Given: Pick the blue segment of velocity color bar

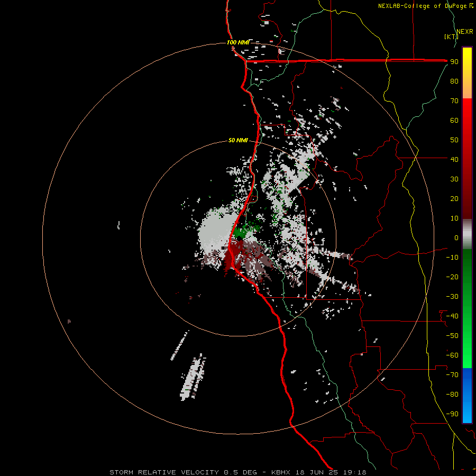Looking at the screenshot, I should pyautogui.click(x=467, y=396).
